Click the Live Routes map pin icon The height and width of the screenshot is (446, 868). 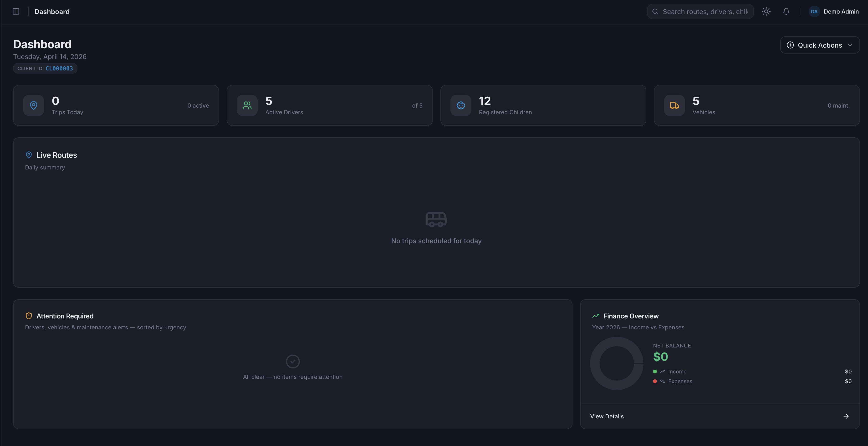click(x=29, y=155)
